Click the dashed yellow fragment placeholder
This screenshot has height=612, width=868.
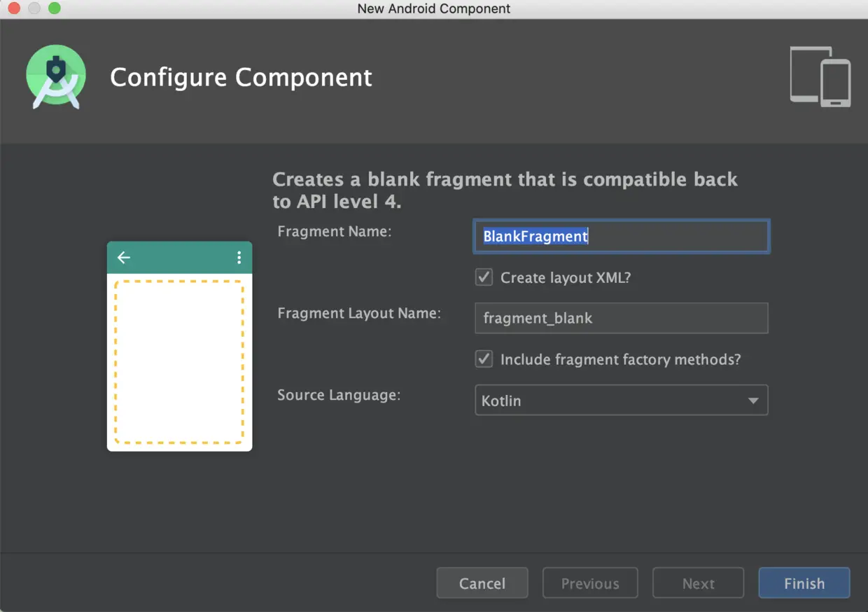click(179, 361)
